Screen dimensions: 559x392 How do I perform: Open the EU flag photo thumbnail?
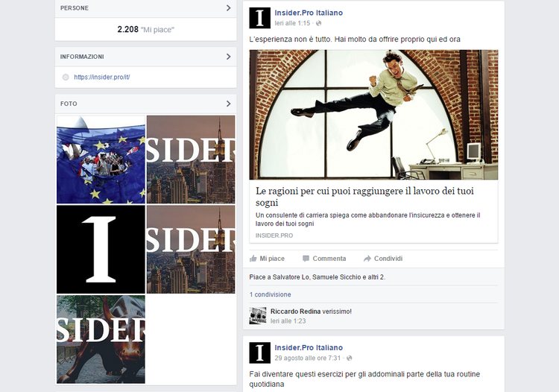click(x=101, y=159)
